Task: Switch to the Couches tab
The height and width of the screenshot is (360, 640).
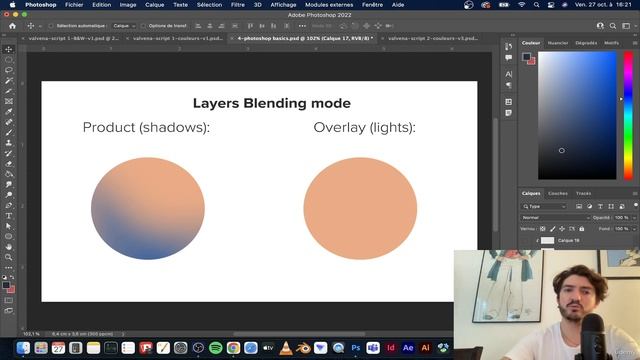Action: [558, 193]
